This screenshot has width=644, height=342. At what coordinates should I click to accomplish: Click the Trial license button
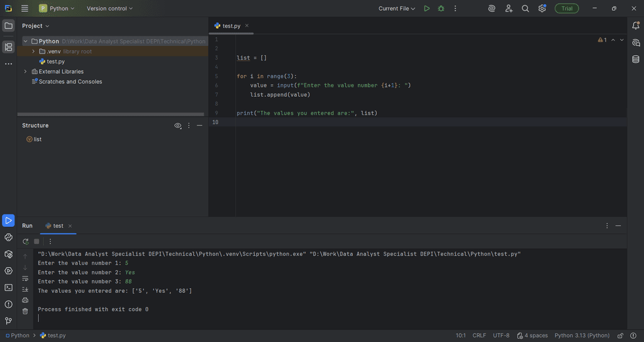(567, 9)
